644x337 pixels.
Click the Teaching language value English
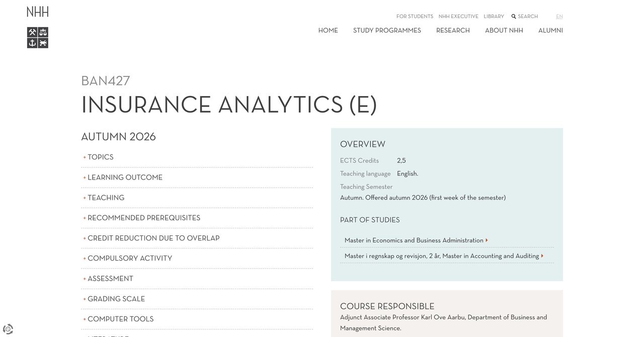click(x=408, y=174)
